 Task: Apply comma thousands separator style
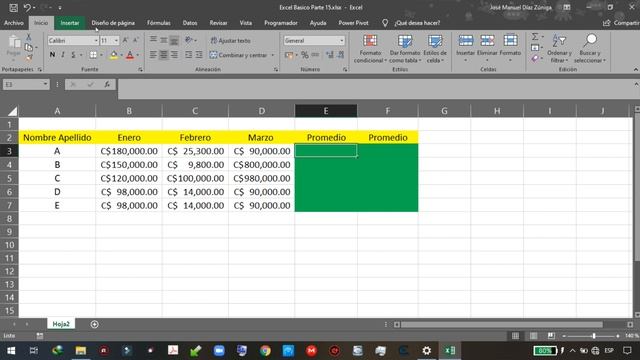315,55
